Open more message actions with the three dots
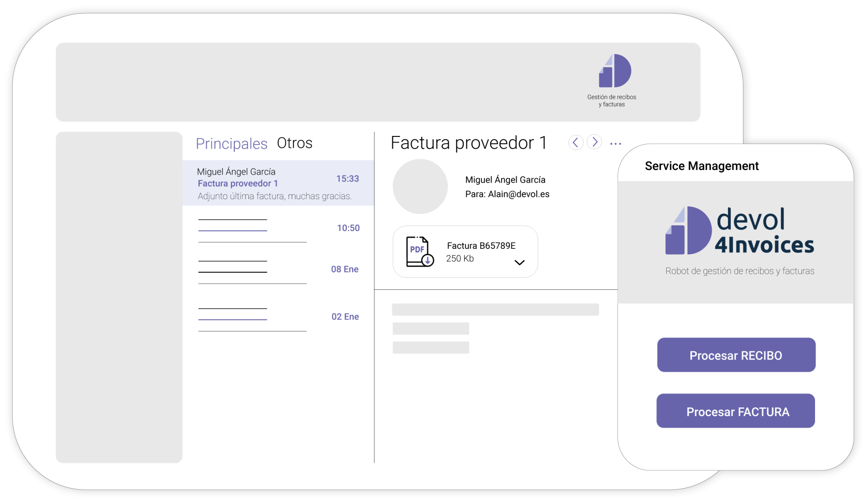The width and height of the screenshot is (868, 503). [615, 144]
